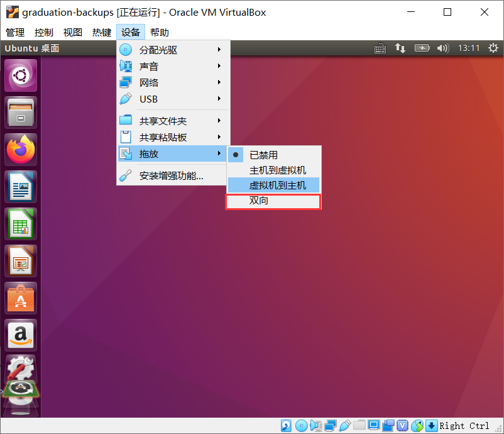Click the USB plug icon in the menu
This screenshot has width=504, height=434.
coord(126,99)
